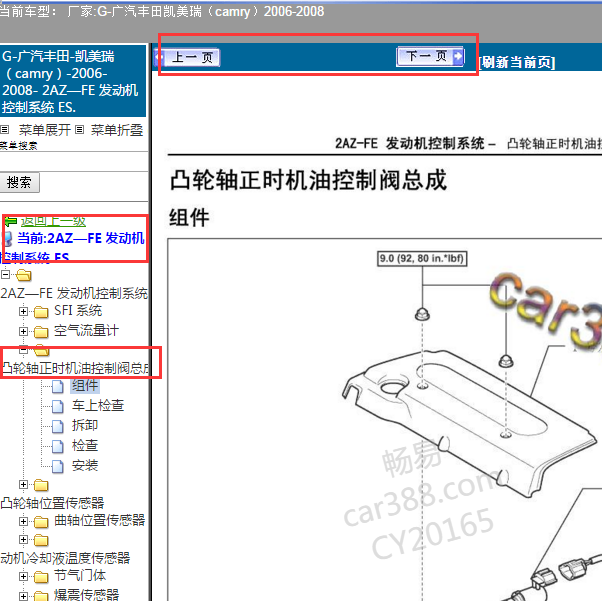Select SFI 系统 tree item
This screenshot has width=602, height=601.
pos(78,310)
